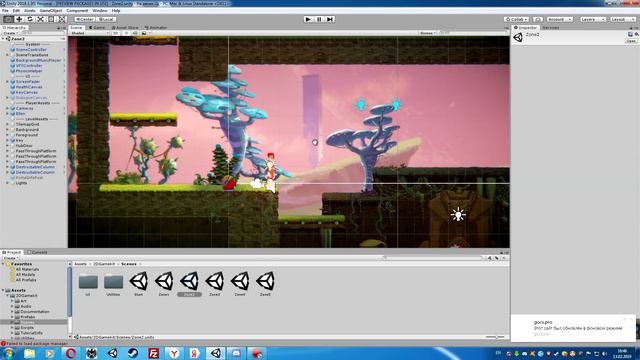Open the Window menu
This screenshot has width=640, height=360.
tap(100, 11)
